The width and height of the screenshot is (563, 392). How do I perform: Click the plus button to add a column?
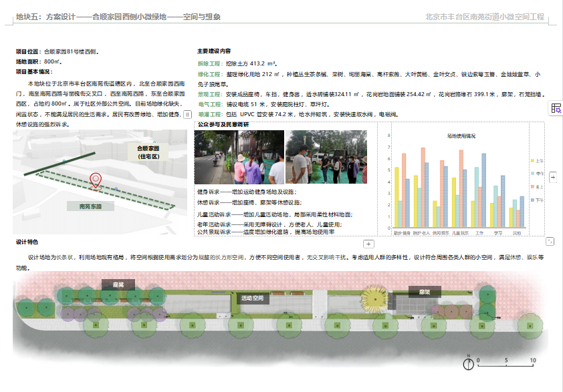click(552, 177)
